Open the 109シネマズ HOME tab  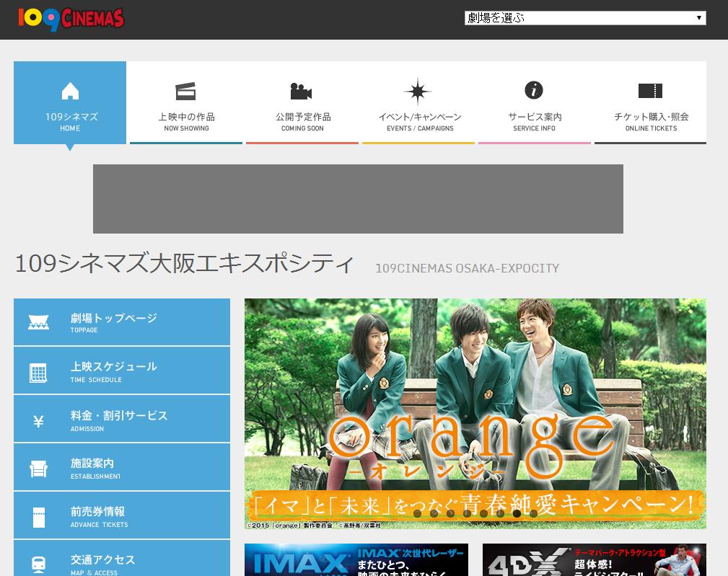coord(70,102)
